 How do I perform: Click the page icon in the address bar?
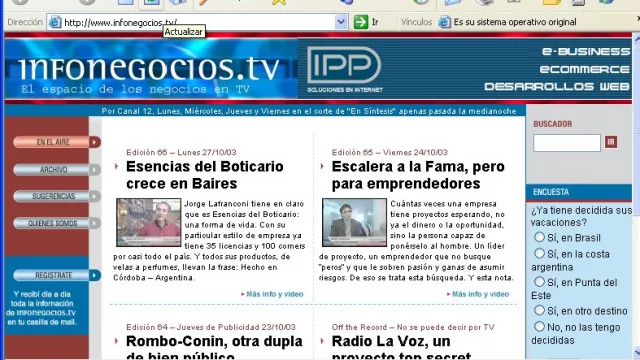pos(55,22)
